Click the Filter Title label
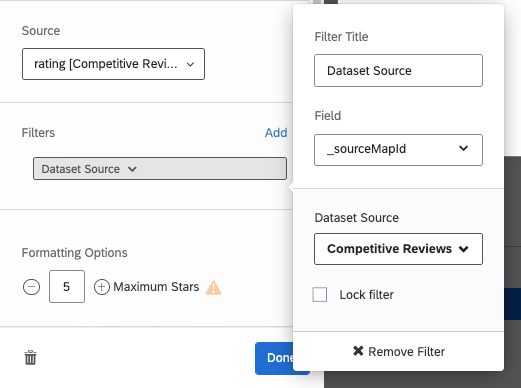Image resolution: width=521 pixels, height=388 pixels. 341,37
